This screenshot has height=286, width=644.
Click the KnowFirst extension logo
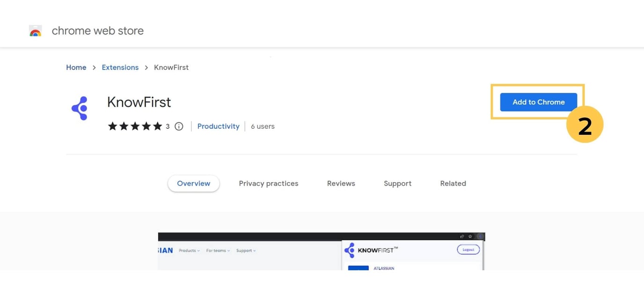click(80, 108)
